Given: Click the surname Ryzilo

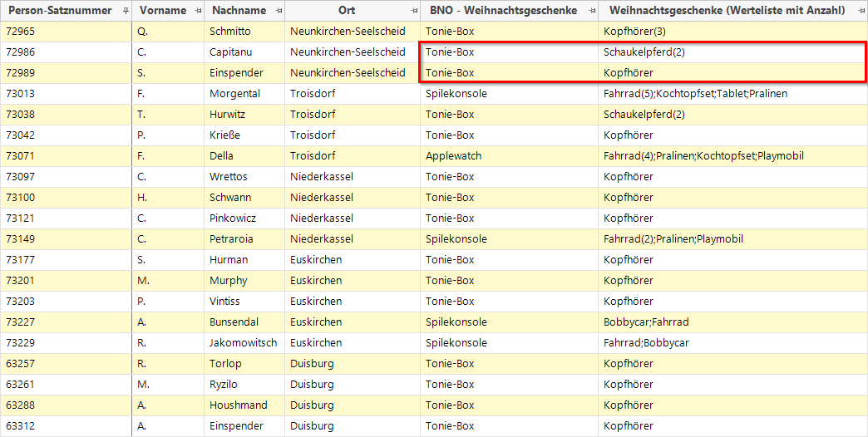Looking at the screenshot, I should [x=224, y=385].
